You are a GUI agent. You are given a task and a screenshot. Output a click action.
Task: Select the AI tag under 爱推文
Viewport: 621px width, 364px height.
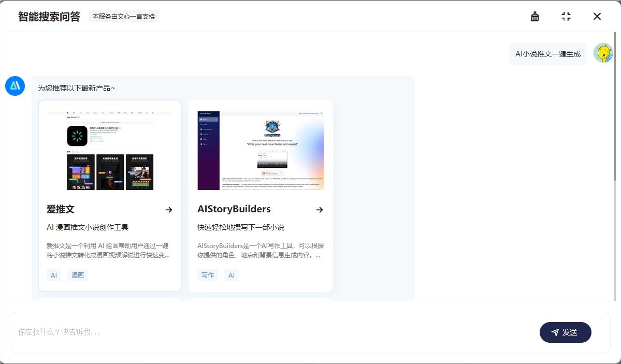pyautogui.click(x=54, y=275)
